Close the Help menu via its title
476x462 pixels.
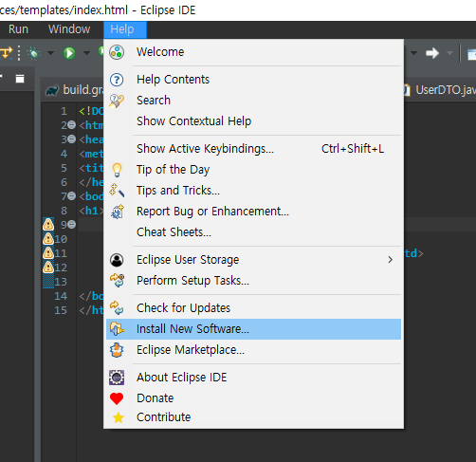tap(125, 29)
